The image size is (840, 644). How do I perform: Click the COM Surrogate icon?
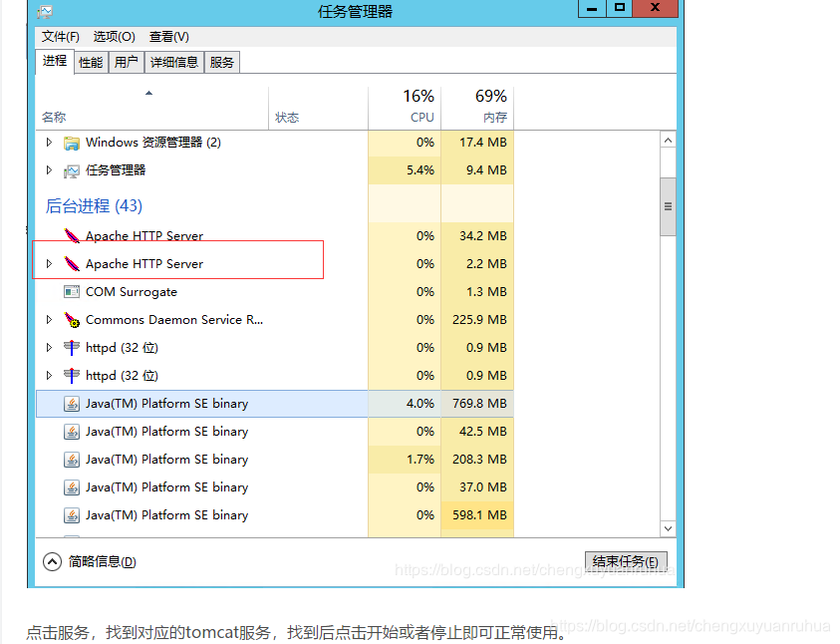pos(72,292)
